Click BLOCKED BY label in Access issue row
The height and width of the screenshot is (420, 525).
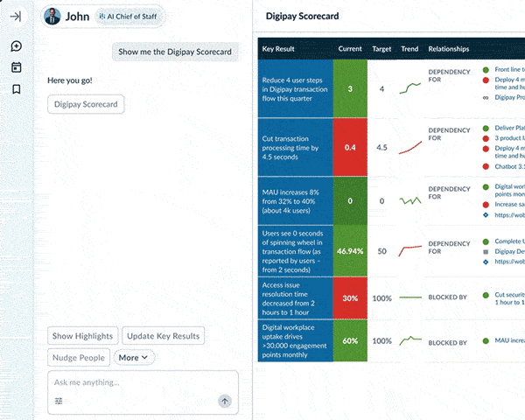[448, 297]
